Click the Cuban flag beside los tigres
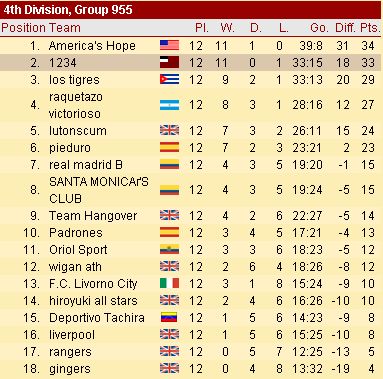This screenshot has height=379, width=383. click(169, 79)
